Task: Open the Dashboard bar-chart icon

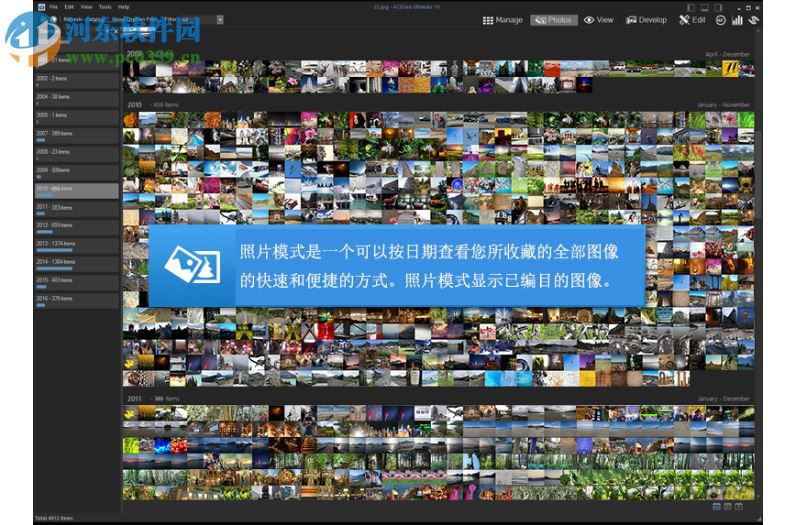Action: pos(737,20)
